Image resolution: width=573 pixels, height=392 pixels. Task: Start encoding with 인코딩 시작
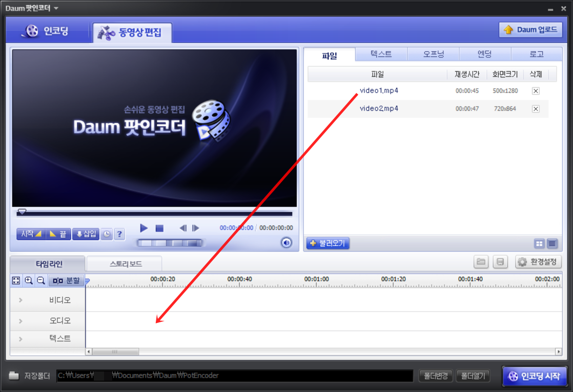[535, 376]
